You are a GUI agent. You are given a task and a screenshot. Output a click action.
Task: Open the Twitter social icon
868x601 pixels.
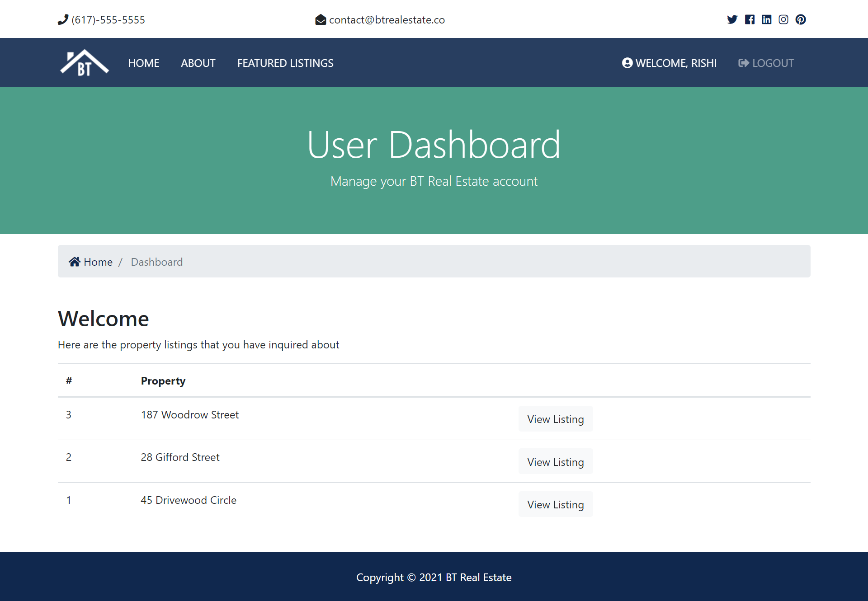(732, 19)
